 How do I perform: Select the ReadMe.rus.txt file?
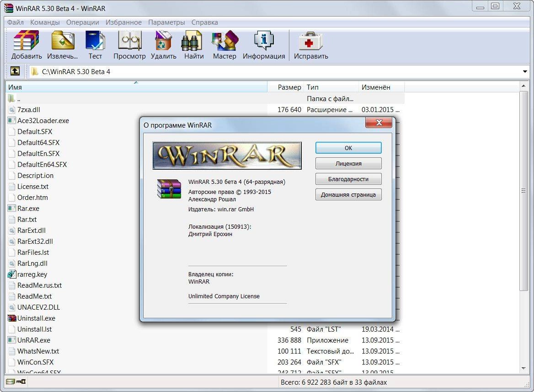(39, 285)
